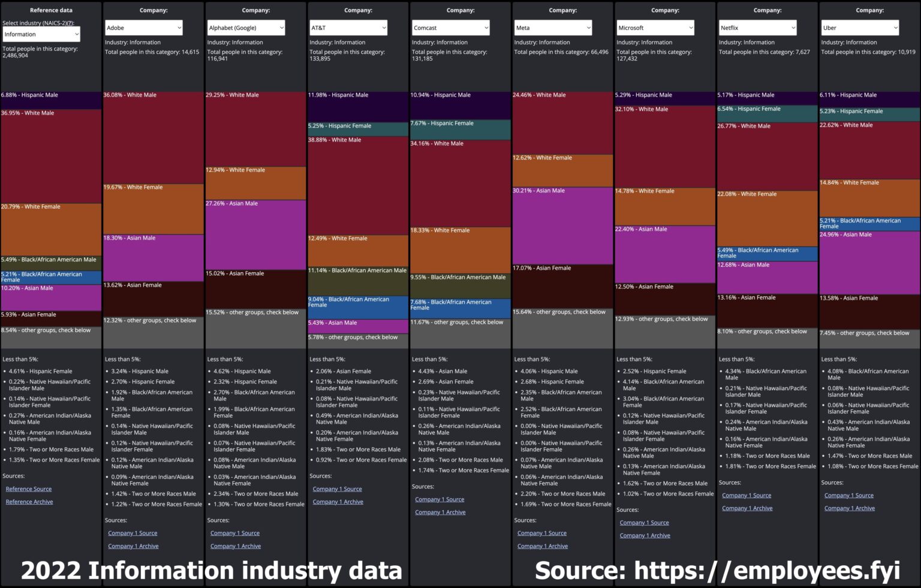Open Company 1 Source link under Meta

pyautogui.click(x=542, y=533)
